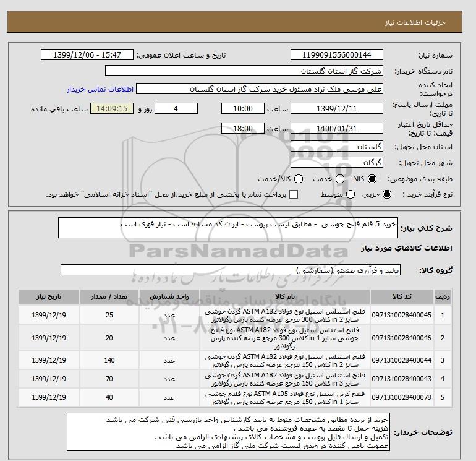Click the need number field 1199091556000144
The image size is (476, 461).
click(337, 54)
